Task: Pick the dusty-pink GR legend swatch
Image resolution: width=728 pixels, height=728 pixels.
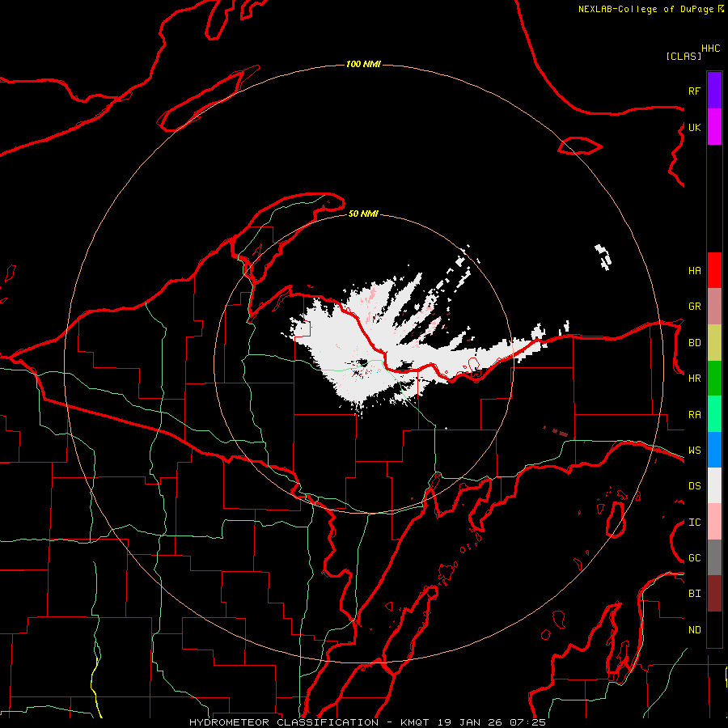Action: [x=714, y=307]
